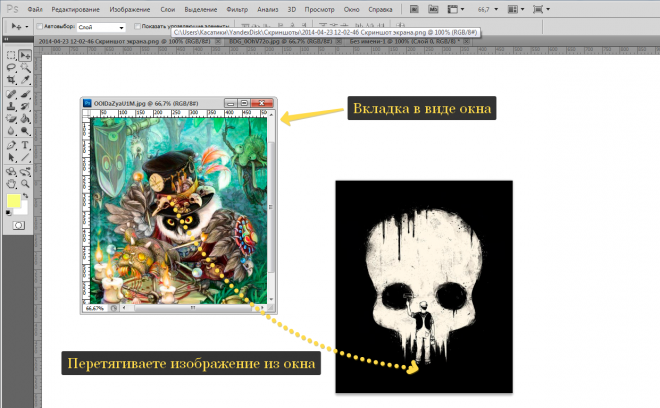Select the 3D Rotate tool

[x=11, y=171]
